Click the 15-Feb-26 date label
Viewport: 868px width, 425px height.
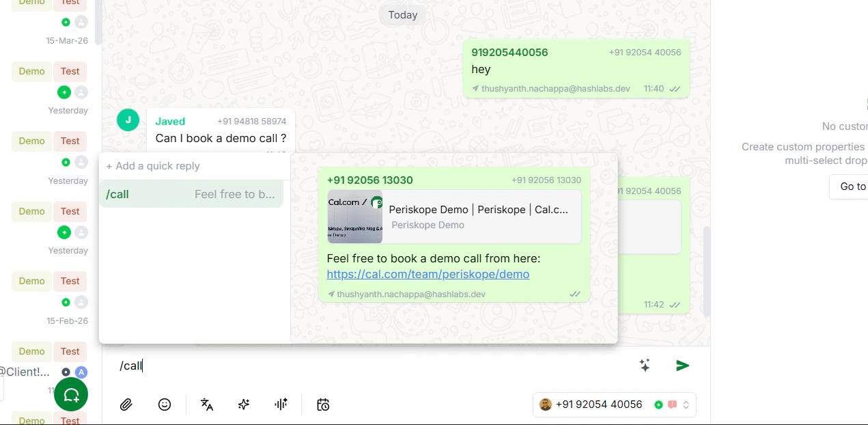(x=67, y=320)
